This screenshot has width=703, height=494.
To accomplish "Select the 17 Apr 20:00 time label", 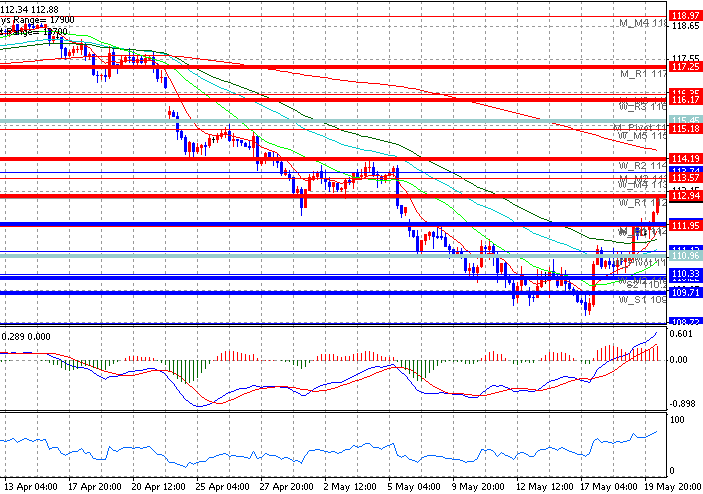I will tap(94, 486).
